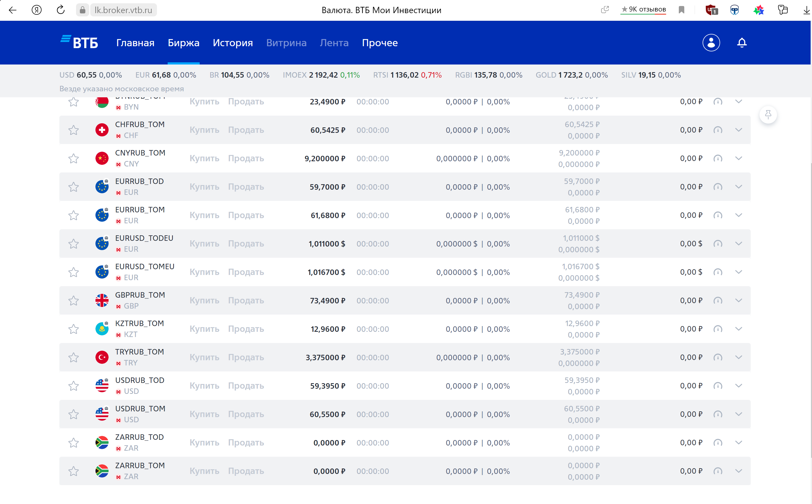
Task: Expand the USDRUB_TOM row chevron
Action: pyautogui.click(x=738, y=414)
